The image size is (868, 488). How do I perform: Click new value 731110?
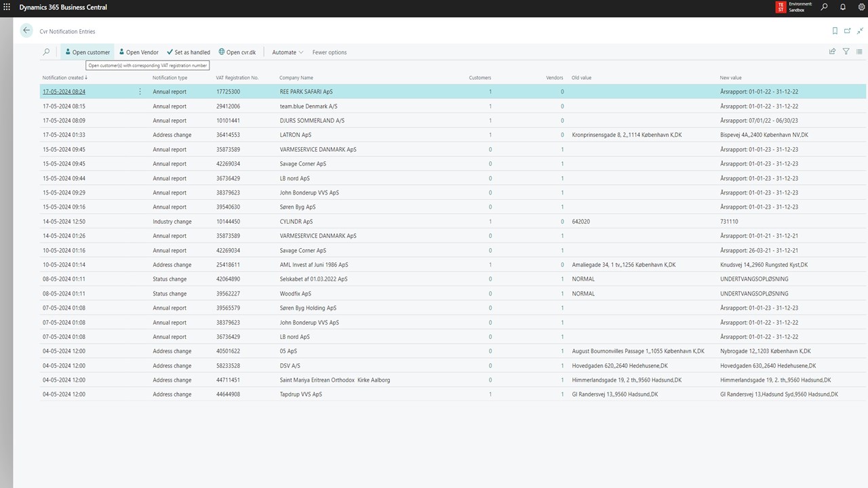pyautogui.click(x=729, y=222)
